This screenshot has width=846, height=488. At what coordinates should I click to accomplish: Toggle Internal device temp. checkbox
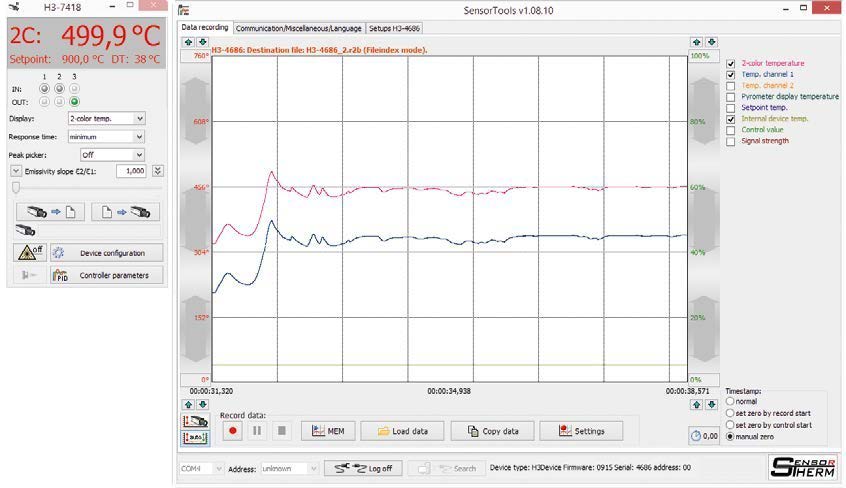click(731, 119)
